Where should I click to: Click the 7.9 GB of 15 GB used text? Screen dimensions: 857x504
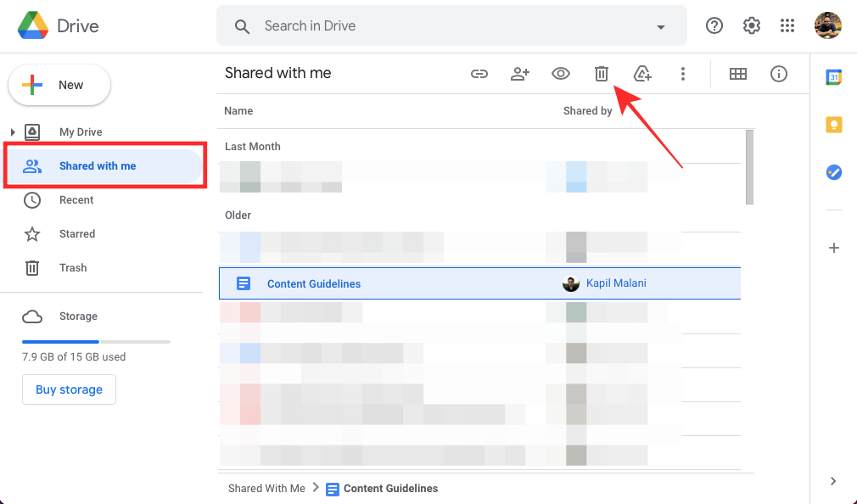click(74, 357)
